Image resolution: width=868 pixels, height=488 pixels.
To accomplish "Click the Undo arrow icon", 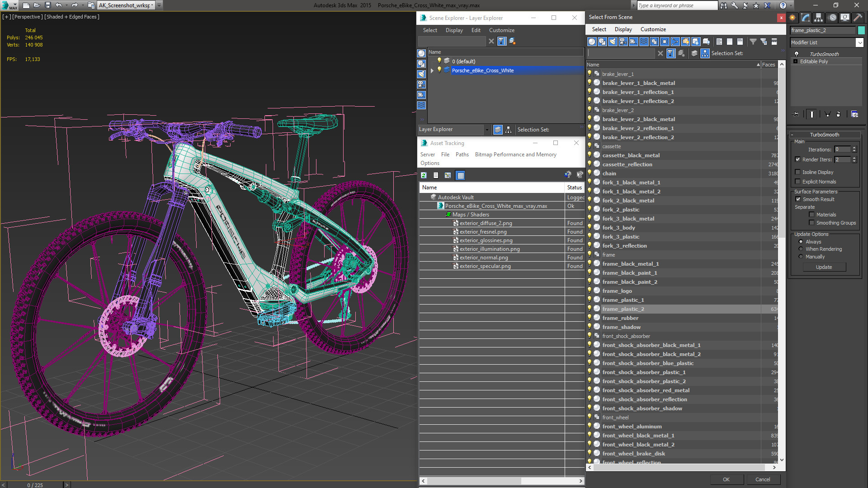I will point(59,5).
